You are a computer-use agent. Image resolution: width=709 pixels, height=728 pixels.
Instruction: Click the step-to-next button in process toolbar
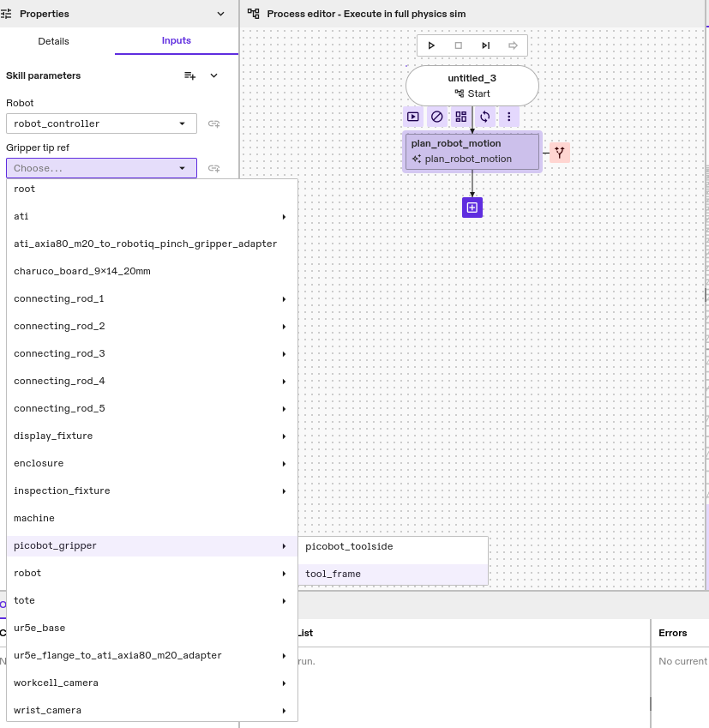point(486,45)
